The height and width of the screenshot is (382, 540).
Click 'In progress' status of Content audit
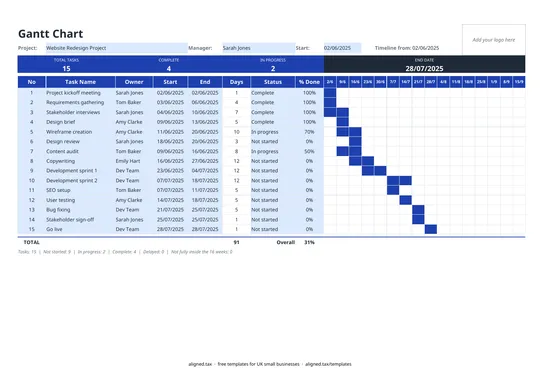[x=264, y=151]
